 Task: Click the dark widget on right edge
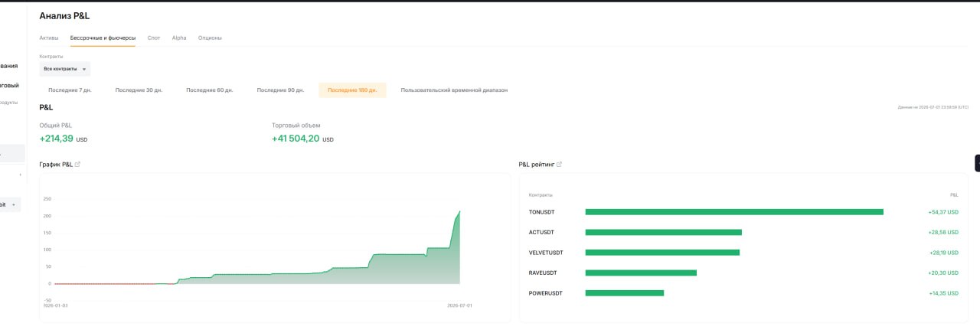[977, 163]
